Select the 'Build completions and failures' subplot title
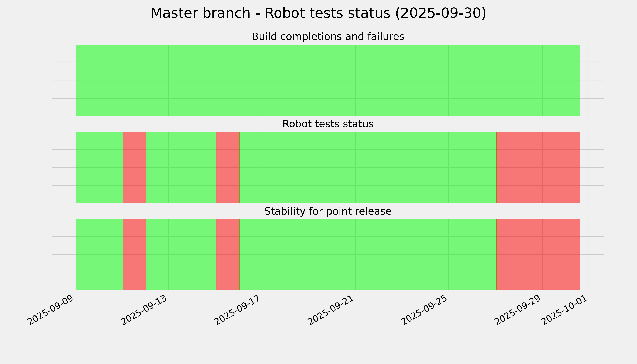 (x=328, y=37)
